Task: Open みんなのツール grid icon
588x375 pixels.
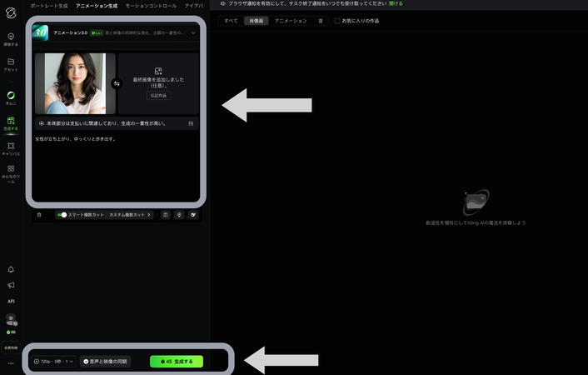Action: coord(11,171)
